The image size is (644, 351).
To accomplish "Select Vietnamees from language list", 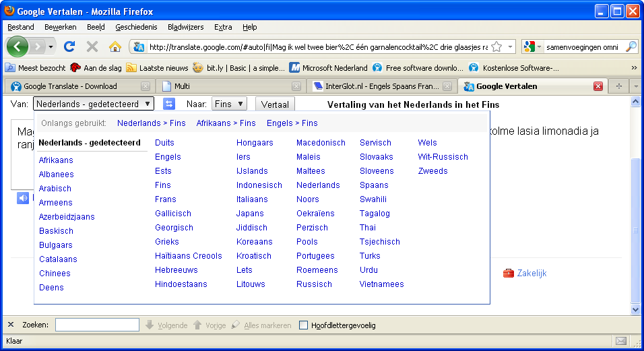I will (381, 284).
